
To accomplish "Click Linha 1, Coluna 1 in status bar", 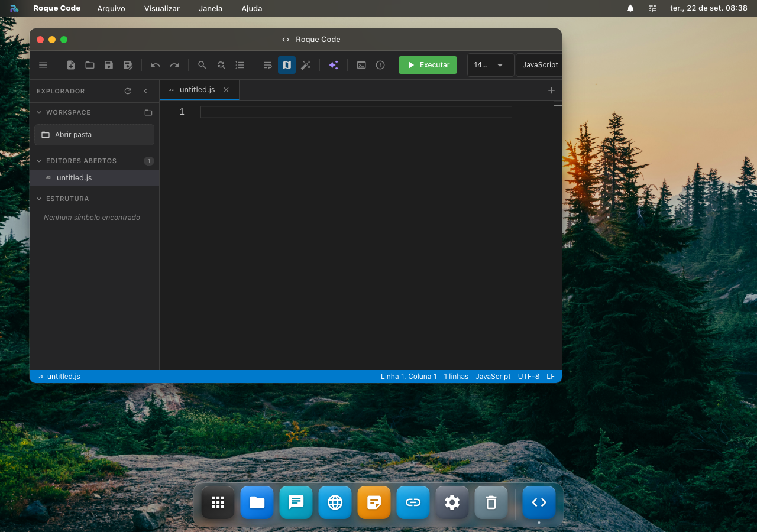I will [409, 377].
